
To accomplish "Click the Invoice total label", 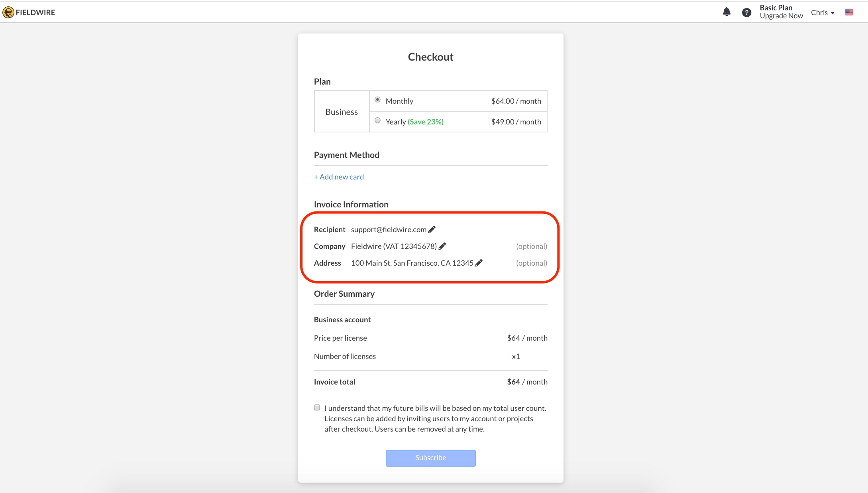I will point(334,382).
